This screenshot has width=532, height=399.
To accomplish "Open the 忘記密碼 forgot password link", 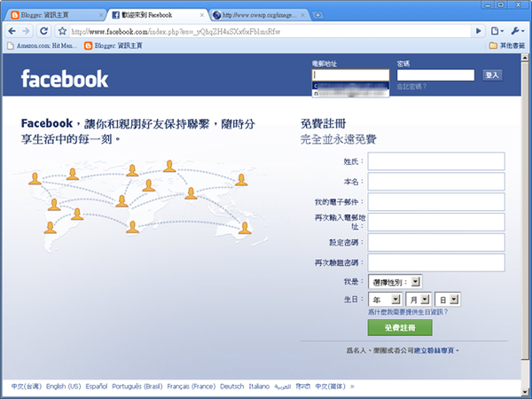I will (411, 87).
